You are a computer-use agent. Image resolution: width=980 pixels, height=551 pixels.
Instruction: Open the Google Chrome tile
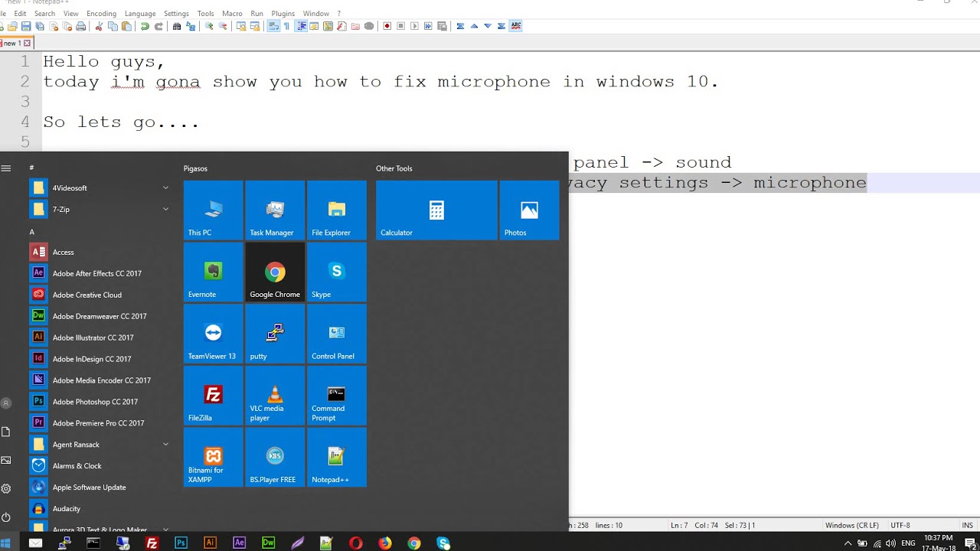click(275, 272)
